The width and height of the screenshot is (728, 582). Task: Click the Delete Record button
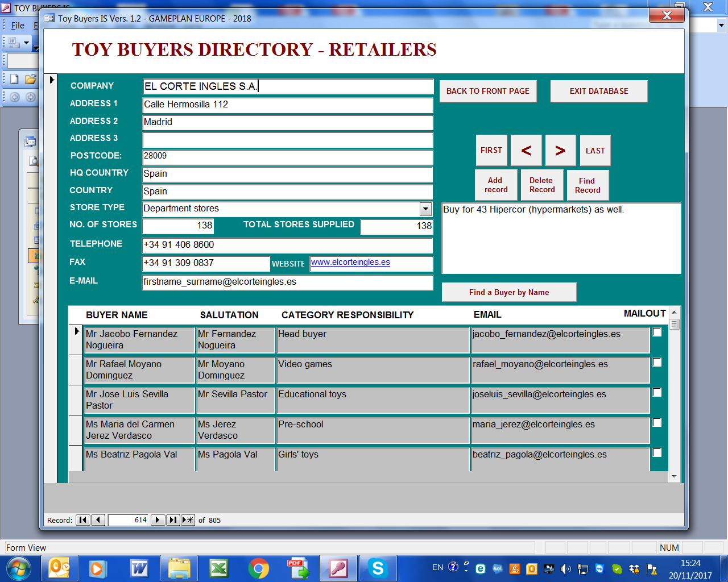pos(542,185)
